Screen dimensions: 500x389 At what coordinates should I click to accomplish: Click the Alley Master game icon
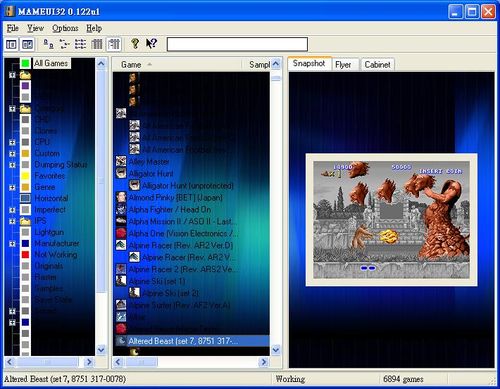pos(121,161)
